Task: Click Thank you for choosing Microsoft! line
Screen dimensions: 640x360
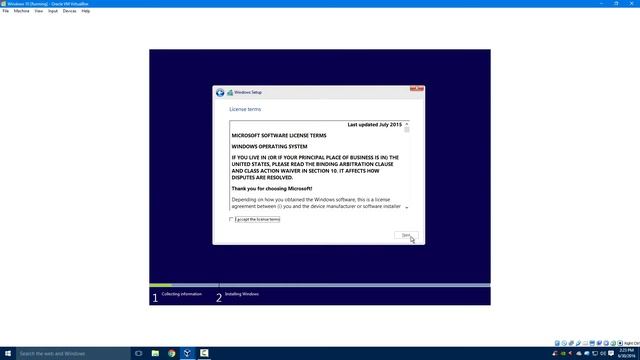Action: click(x=272, y=189)
